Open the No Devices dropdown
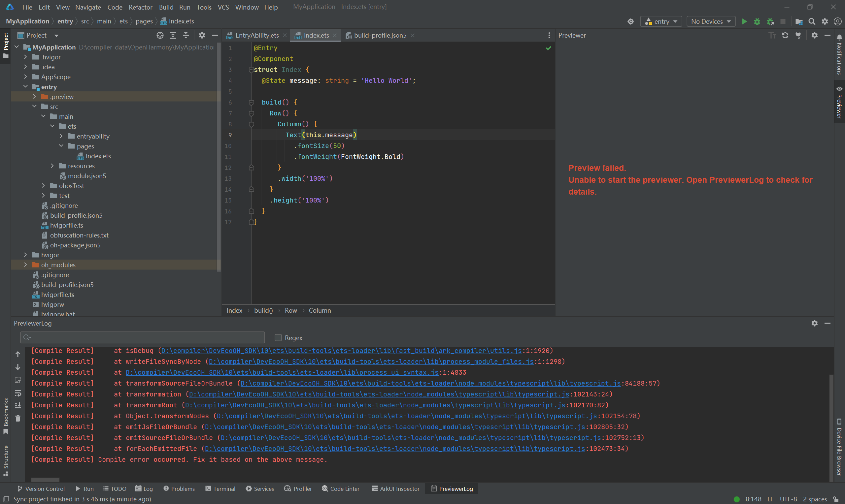 click(x=710, y=21)
